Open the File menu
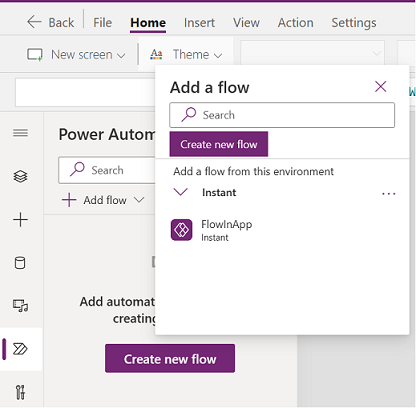 [102, 23]
